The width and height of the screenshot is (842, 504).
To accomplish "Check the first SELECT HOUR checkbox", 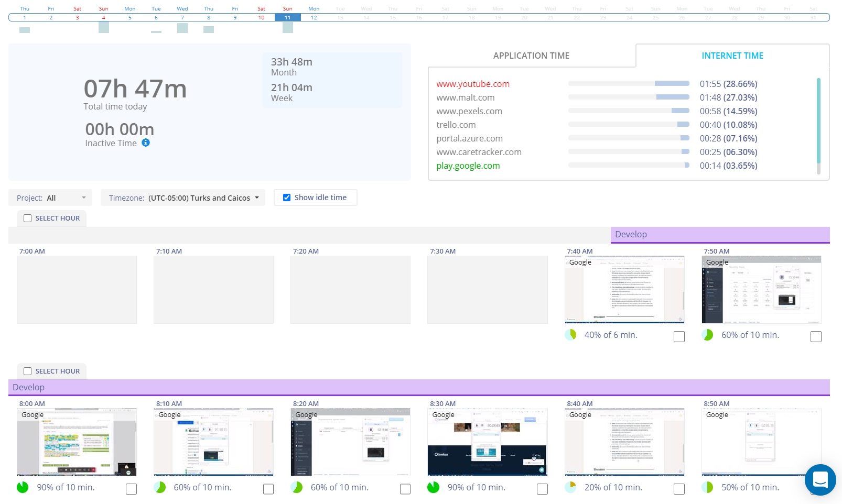I will [x=28, y=218].
